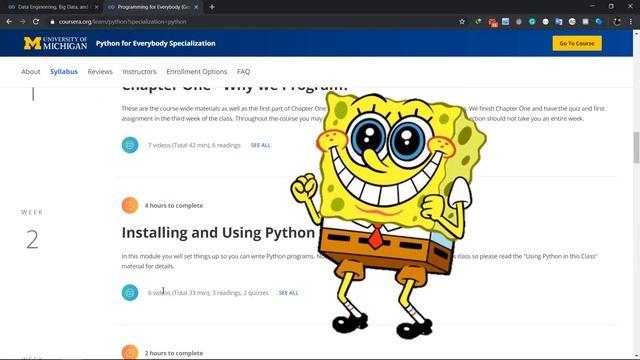The image size is (640, 360).
Task: Click the page vertical scrollbar thumb
Action: 636,147
